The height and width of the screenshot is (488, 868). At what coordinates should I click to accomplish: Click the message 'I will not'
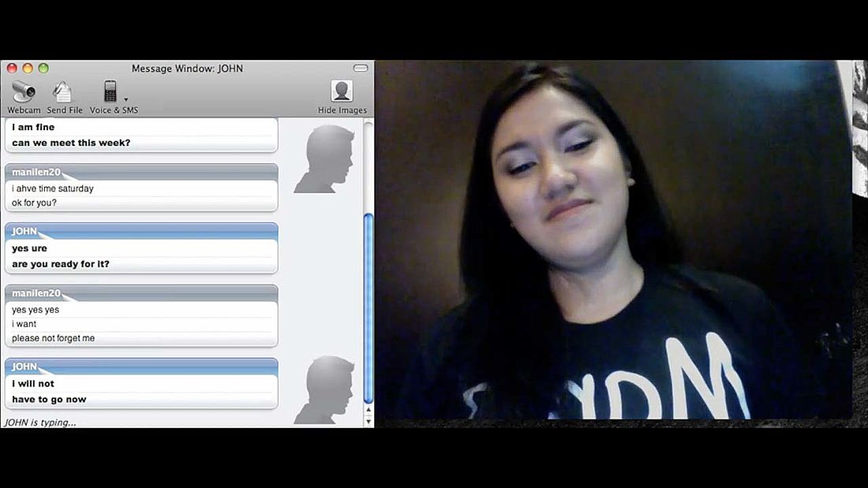(32, 383)
